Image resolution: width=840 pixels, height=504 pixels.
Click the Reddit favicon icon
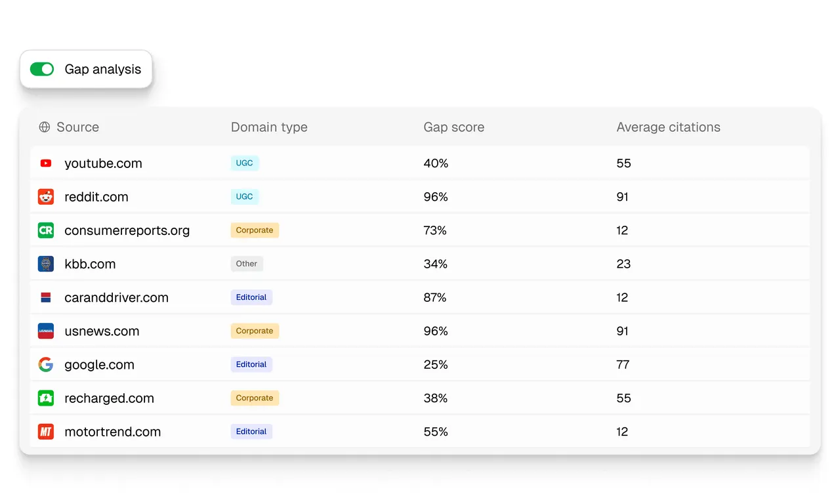click(x=46, y=197)
